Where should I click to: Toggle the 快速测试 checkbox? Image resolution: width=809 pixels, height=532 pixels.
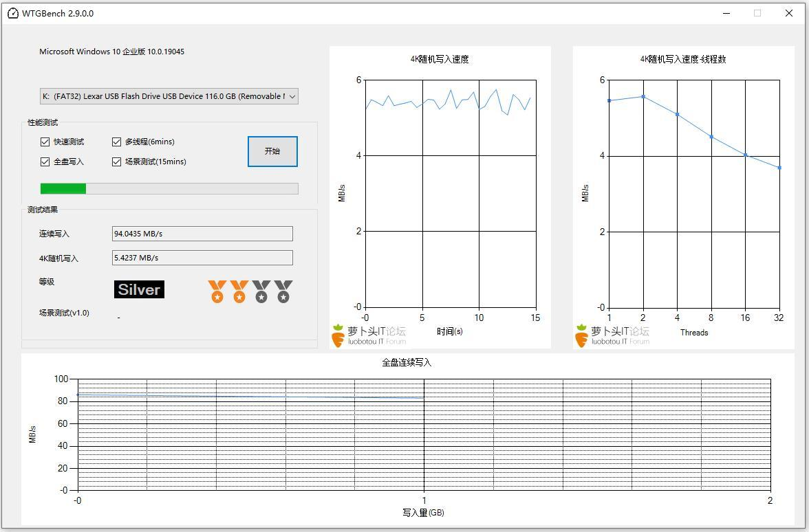pyautogui.click(x=45, y=142)
